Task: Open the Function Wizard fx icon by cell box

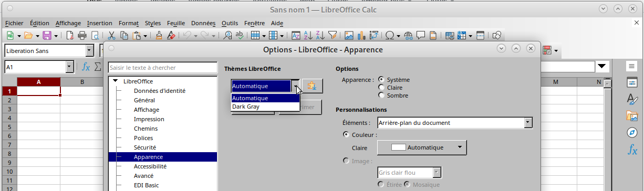Action: coord(86,67)
